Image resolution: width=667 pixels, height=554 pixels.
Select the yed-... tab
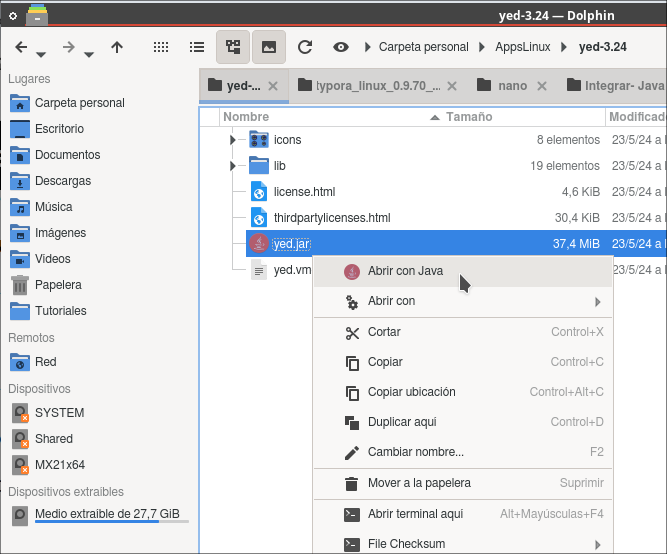(244, 86)
